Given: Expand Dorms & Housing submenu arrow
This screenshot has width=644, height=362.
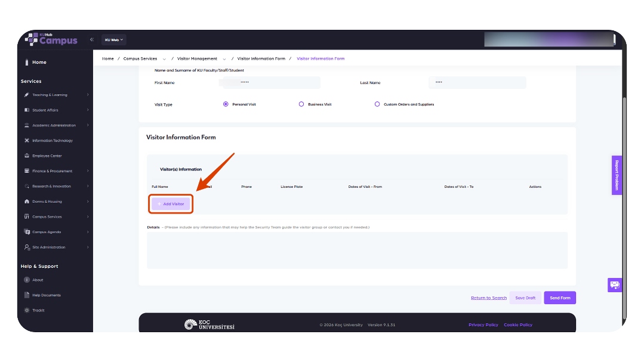Looking at the screenshot, I should tap(88, 202).
